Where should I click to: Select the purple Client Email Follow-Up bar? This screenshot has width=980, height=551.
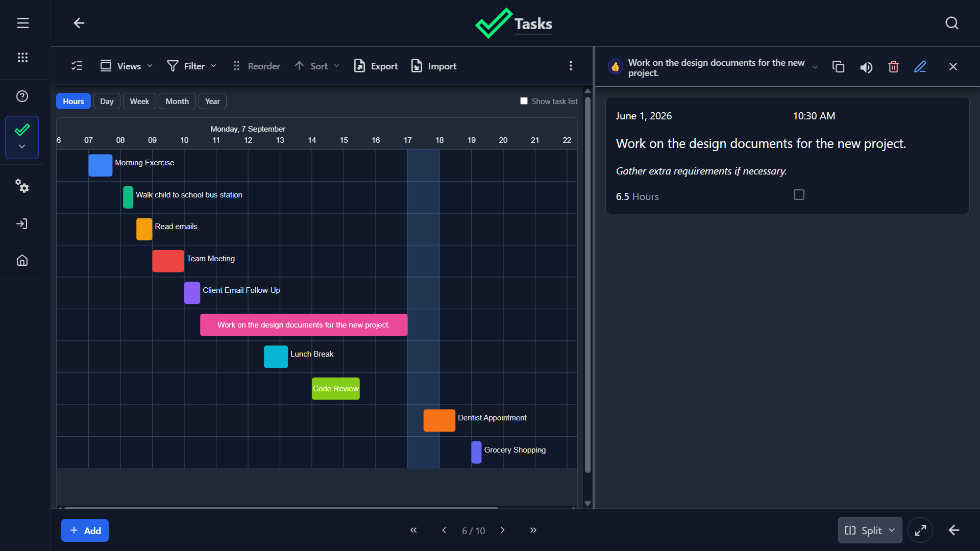[192, 293]
